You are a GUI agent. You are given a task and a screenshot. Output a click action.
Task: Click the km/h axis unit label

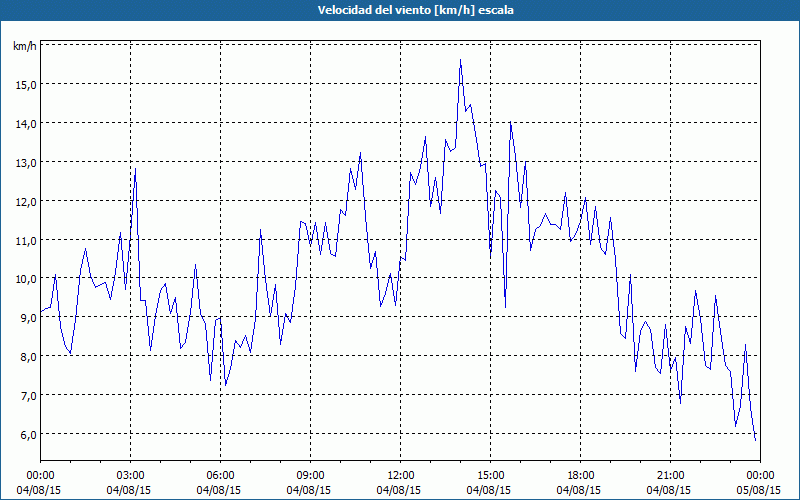[24, 46]
